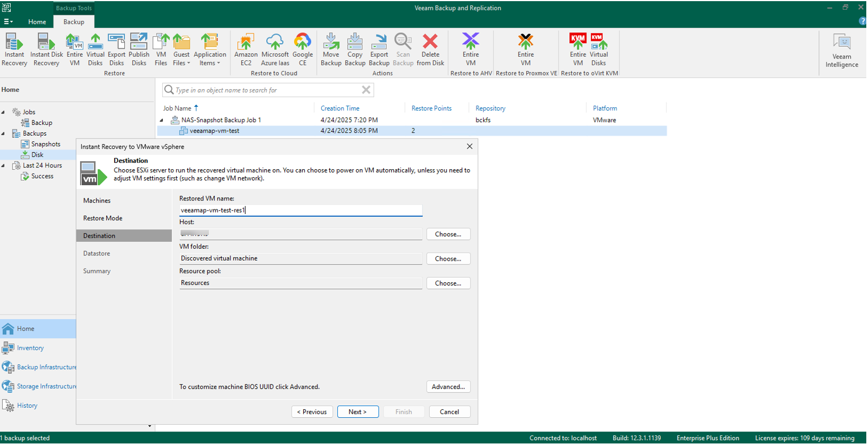Click Microsoft Azure IaaS restore icon
The image size is (868, 444).
pyautogui.click(x=275, y=50)
